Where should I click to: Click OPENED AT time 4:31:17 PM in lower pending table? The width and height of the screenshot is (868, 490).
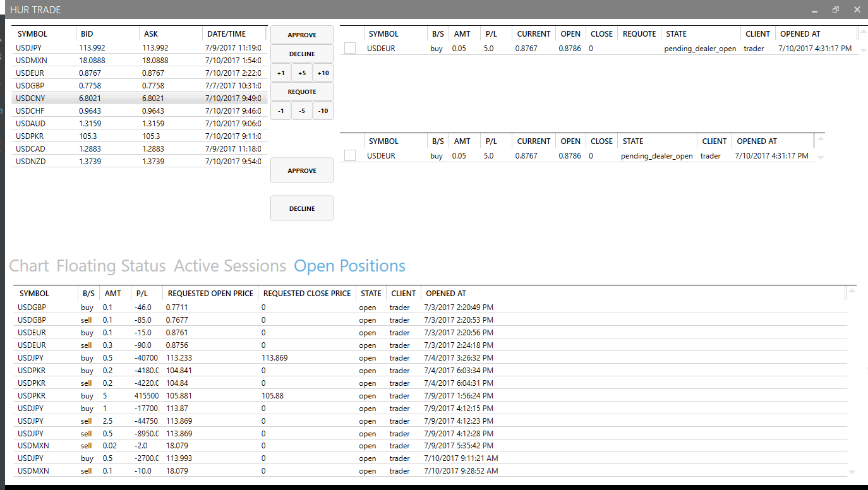point(771,156)
